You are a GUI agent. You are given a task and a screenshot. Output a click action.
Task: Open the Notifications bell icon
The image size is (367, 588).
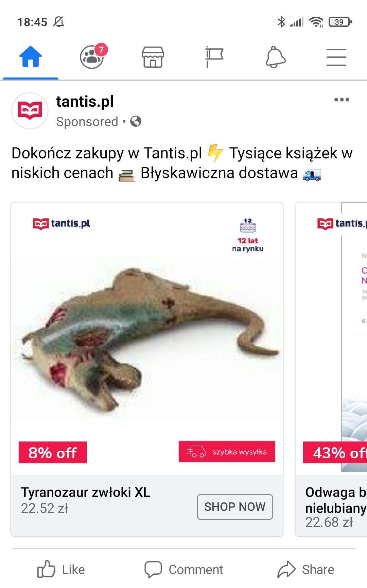pyautogui.click(x=275, y=57)
